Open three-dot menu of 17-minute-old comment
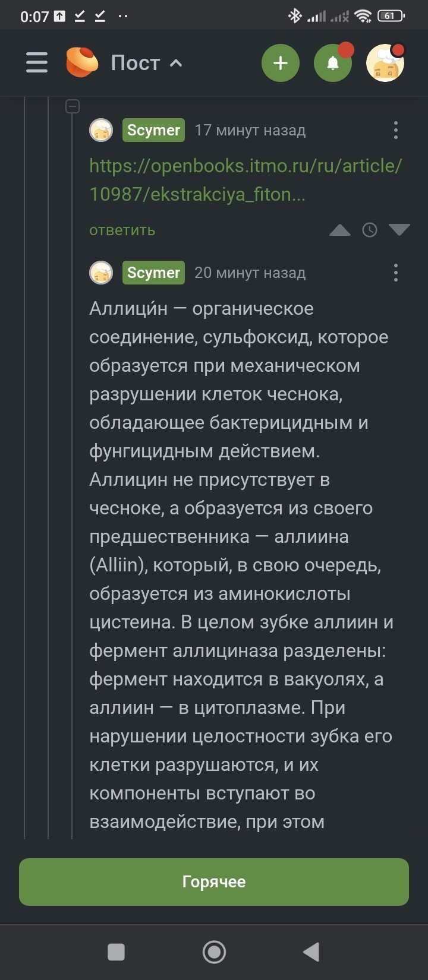Image resolution: width=428 pixels, height=980 pixels. click(396, 130)
